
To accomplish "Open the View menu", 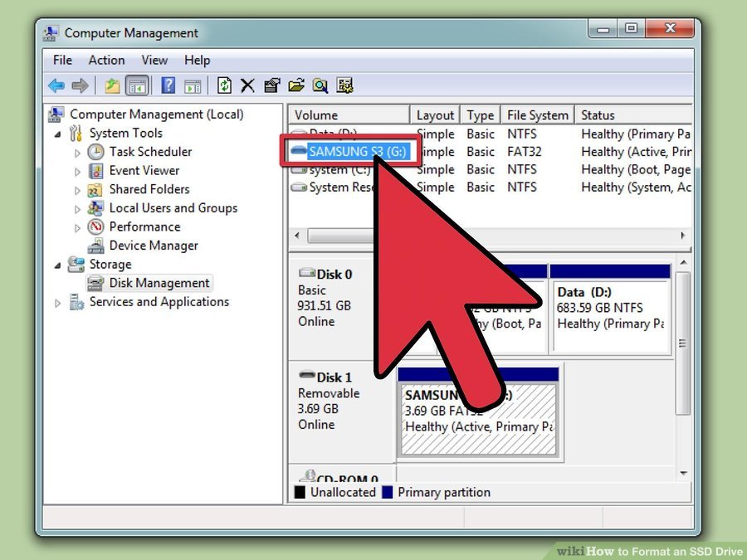I will [x=154, y=60].
